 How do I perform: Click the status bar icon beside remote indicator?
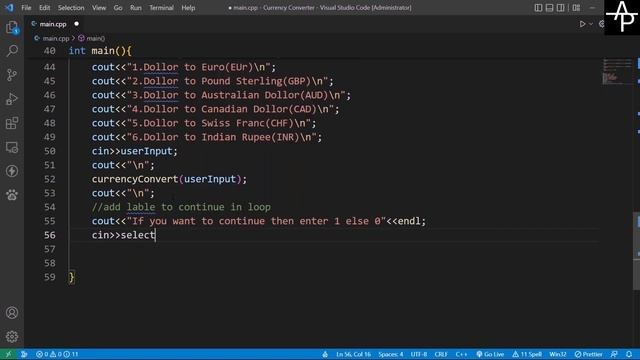[x=24, y=354]
